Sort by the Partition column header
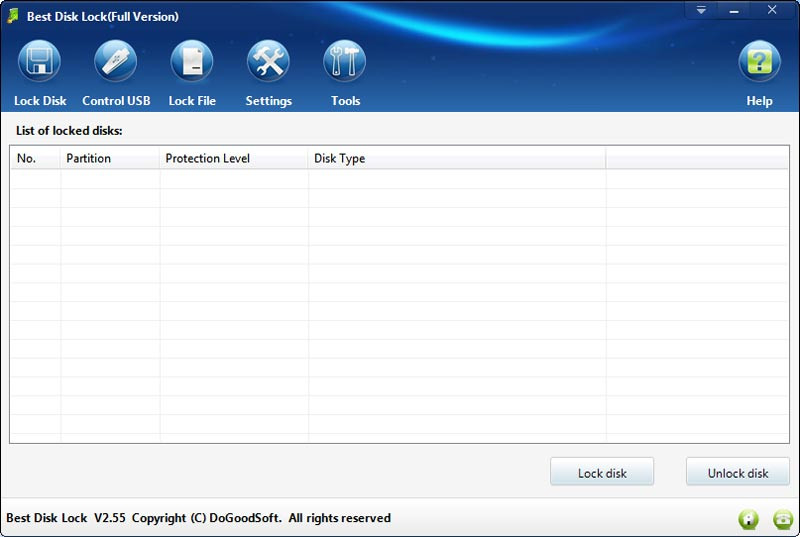This screenshot has width=800, height=537. tap(110, 159)
